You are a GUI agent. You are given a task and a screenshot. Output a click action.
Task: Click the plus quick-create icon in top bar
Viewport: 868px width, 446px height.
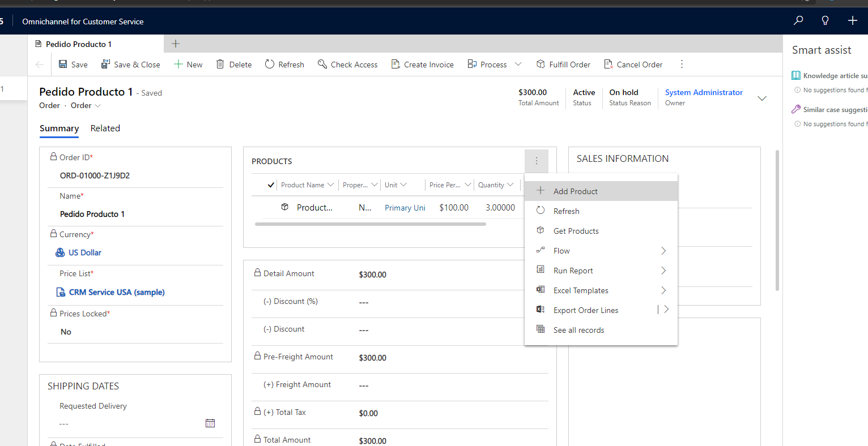(853, 21)
